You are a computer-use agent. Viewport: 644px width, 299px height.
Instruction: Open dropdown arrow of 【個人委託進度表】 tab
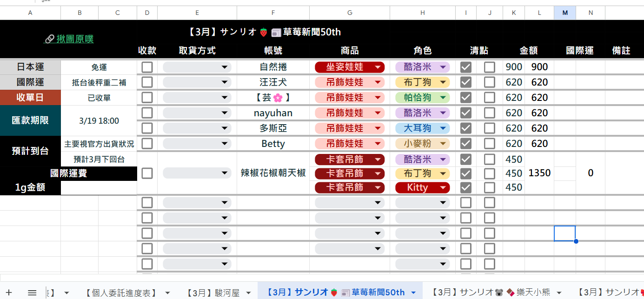click(167, 293)
